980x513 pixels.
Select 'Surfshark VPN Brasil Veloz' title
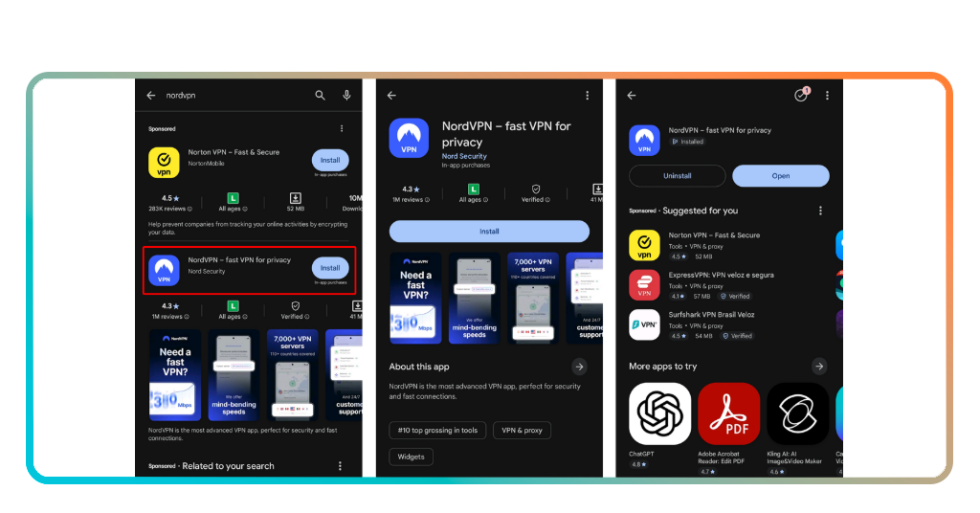coord(711,315)
